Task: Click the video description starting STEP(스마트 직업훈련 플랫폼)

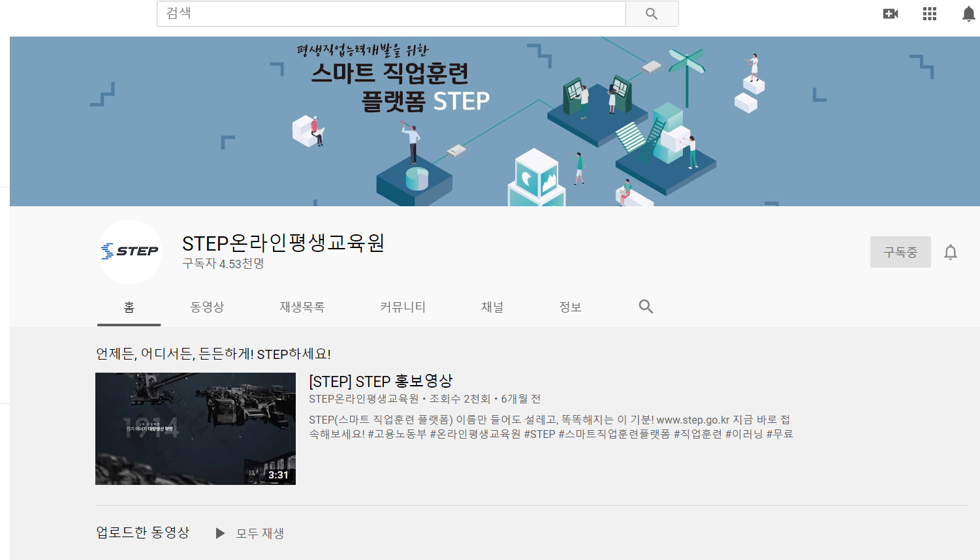Action: (551, 427)
